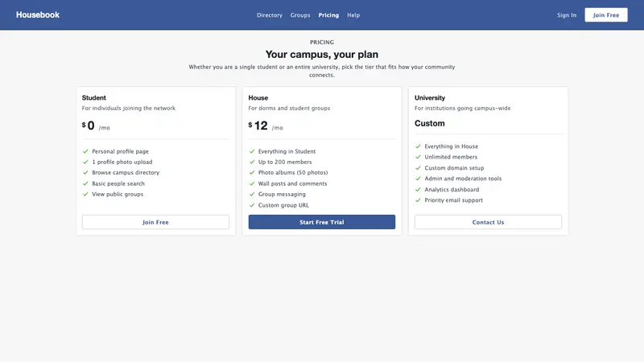Click the PRICING label above the heading
The height and width of the screenshot is (362, 644).
tap(321, 43)
